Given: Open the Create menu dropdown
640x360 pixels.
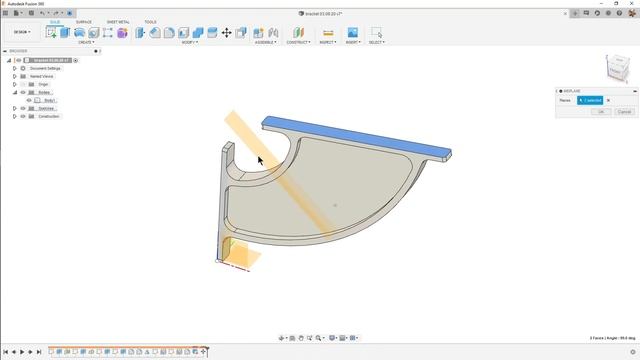Looking at the screenshot, I should (x=86, y=42).
